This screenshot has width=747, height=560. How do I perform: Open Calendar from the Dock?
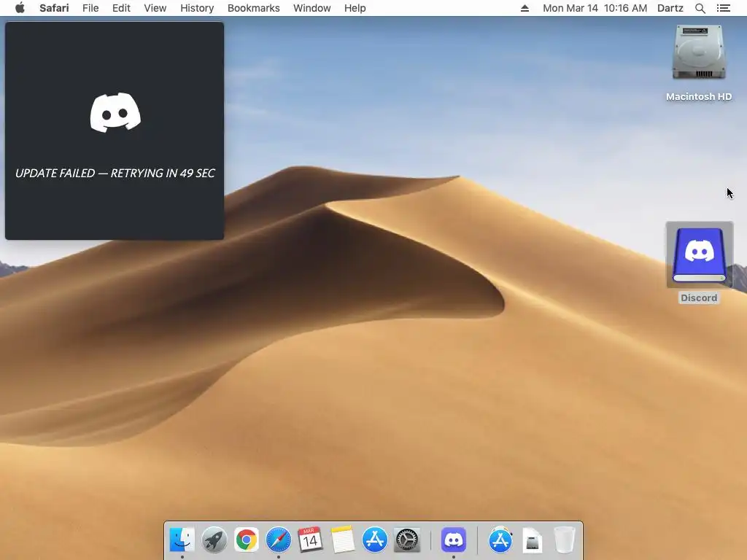(310, 540)
